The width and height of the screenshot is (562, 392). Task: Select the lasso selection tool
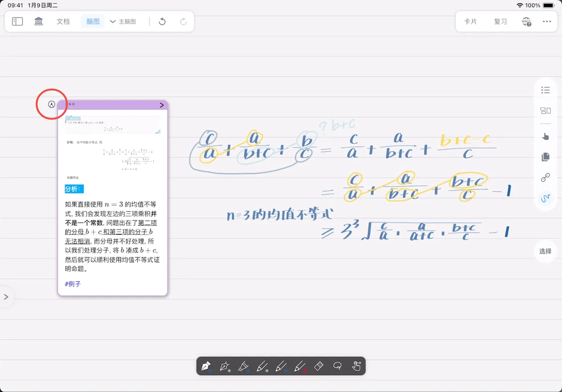(x=337, y=366)
